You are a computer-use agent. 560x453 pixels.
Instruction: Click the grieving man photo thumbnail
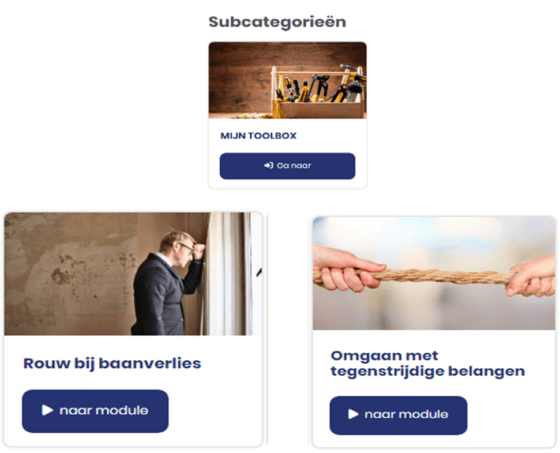point(134,274)
